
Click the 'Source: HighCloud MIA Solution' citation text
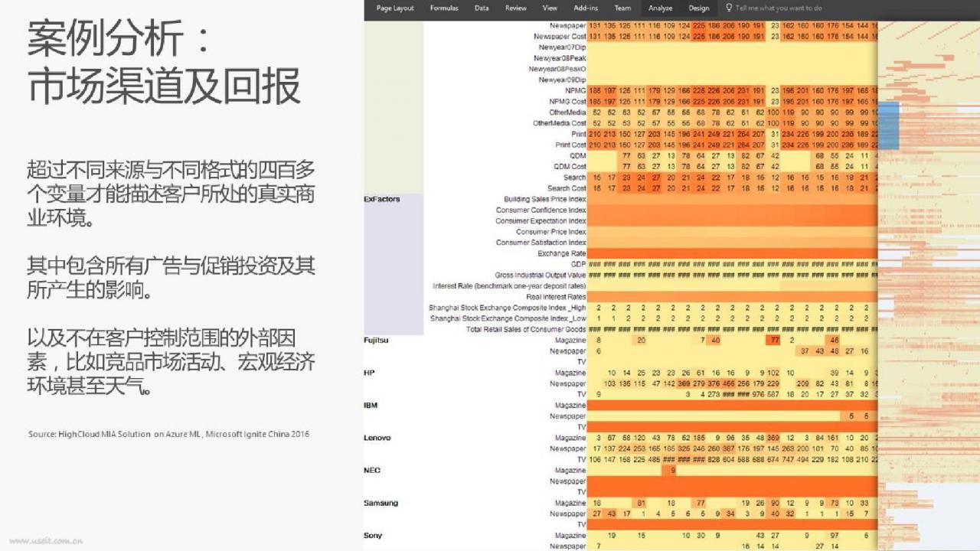pos(169,435)
